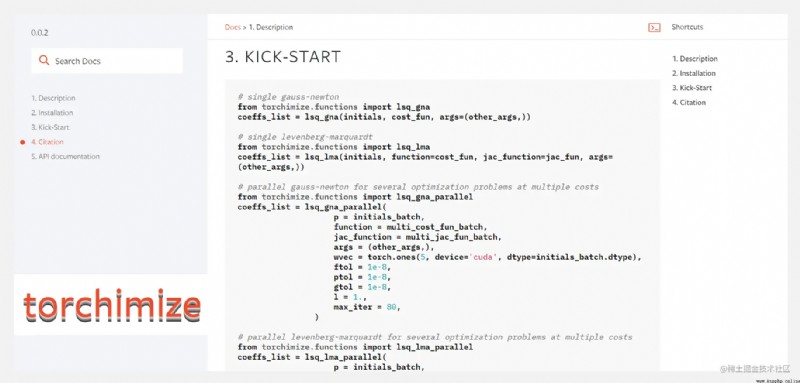The image size is (800, 383).
Task: Click the 1. Description breadcrumb text
Action: (x=271, y=27)
